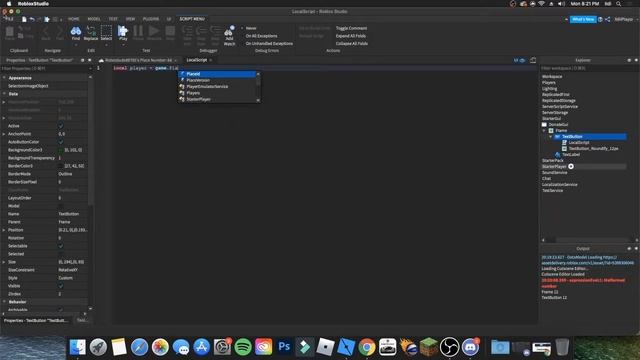
Task: Open Discord from the dock
Action: coord(470,347)
